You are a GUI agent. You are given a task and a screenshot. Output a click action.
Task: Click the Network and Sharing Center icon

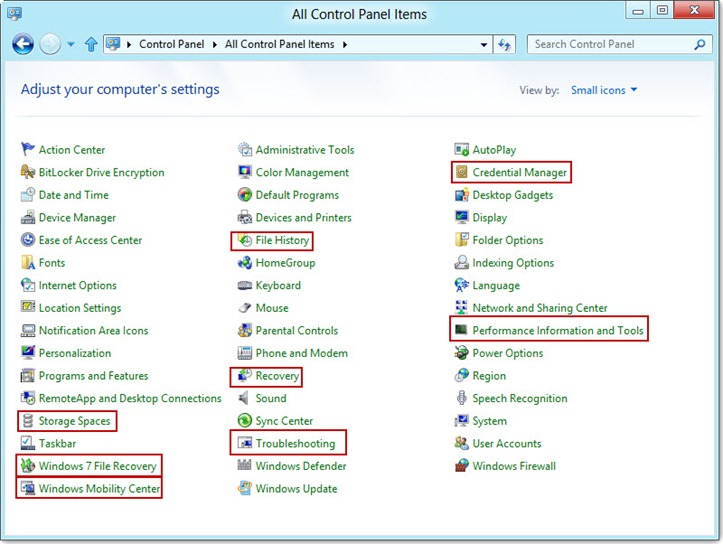pos(461,307)
